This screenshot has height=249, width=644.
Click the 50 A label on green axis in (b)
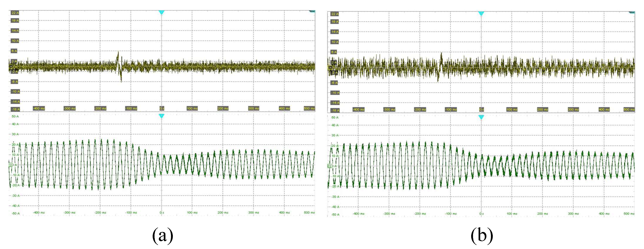[335, 117]
